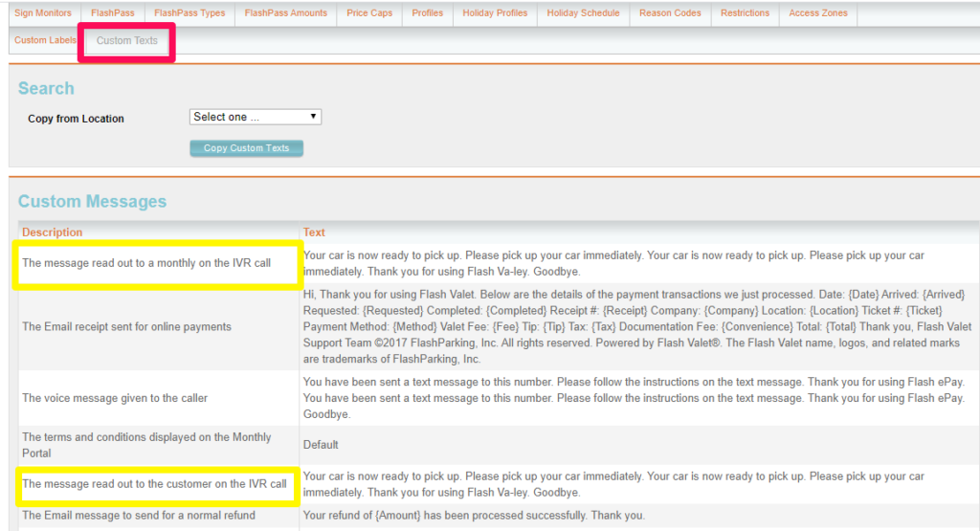Switch to Holiday Profiles tab
This screenshot has height=531, width=980.
click(x=495, y=13)
